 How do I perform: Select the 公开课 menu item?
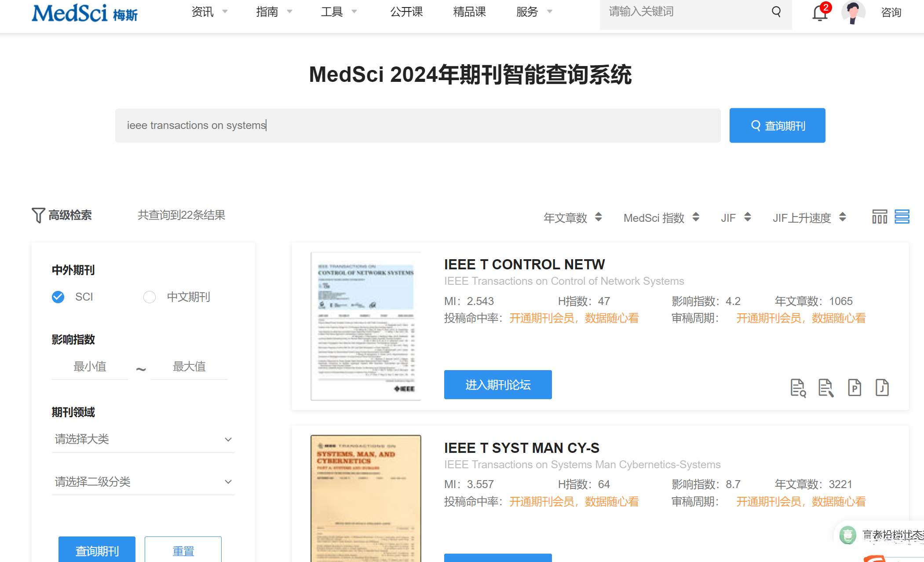[x=405, y=12]
